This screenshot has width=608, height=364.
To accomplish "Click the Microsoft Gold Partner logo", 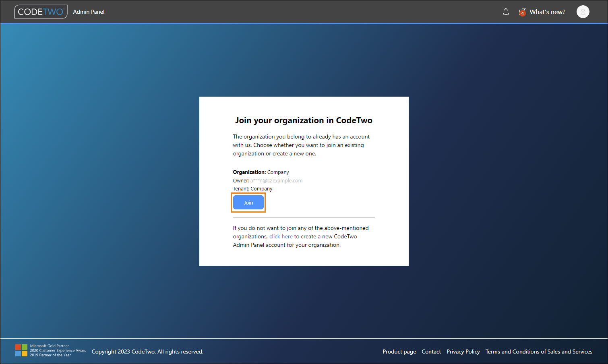I will (x=21, y=350).
